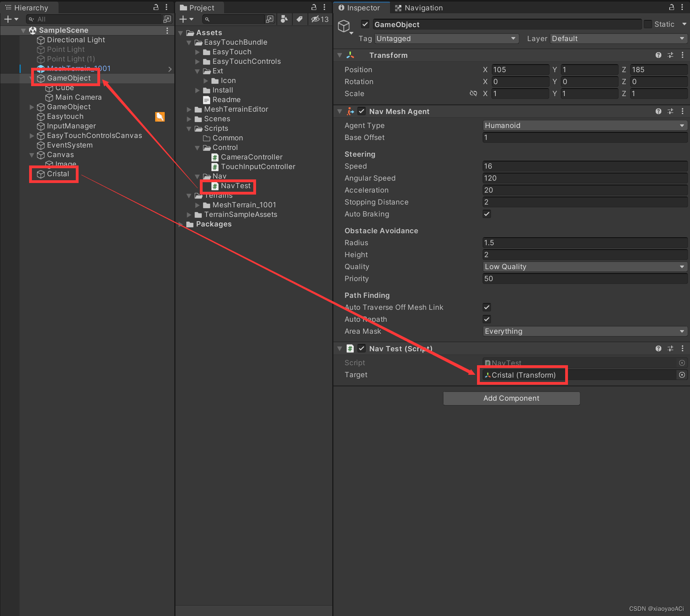This screenshot has height=616, width=690.
Task: Open the Project create (+) menu
Action: point(186,19)
